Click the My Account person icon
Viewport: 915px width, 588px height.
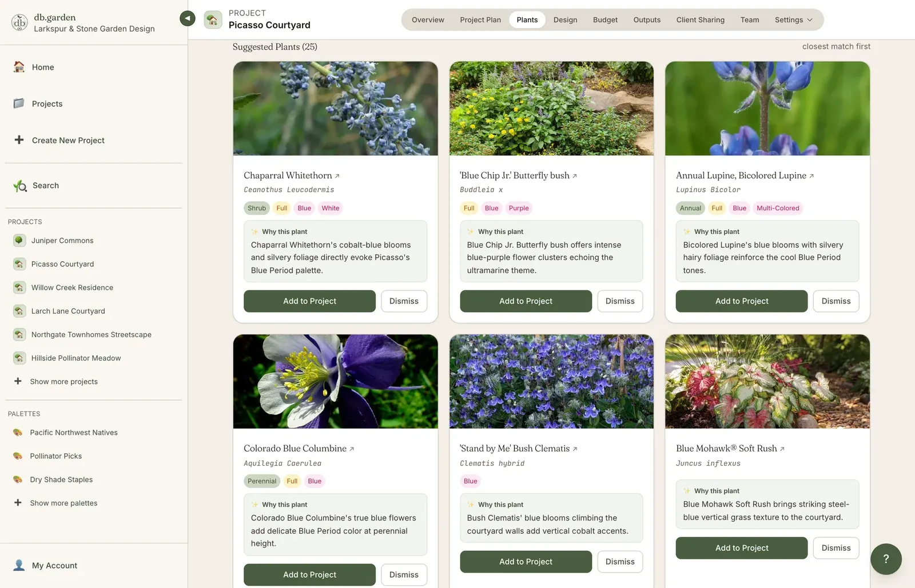pos(19,565)
